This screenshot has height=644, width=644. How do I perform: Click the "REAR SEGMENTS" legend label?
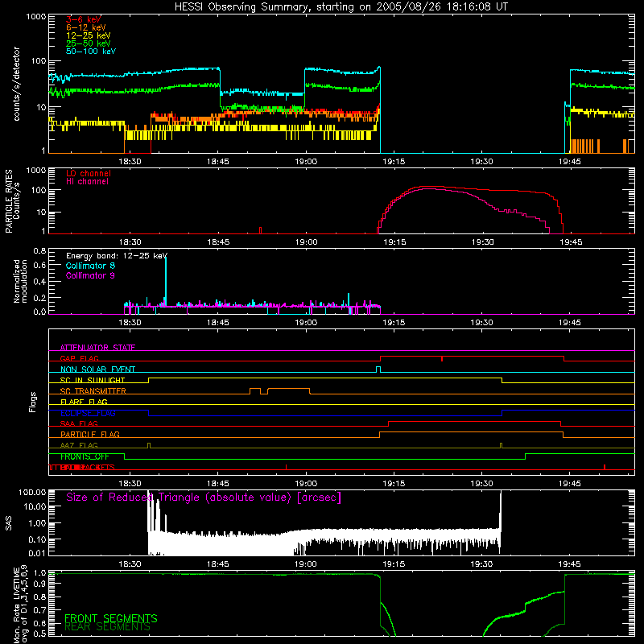[107, 627]
